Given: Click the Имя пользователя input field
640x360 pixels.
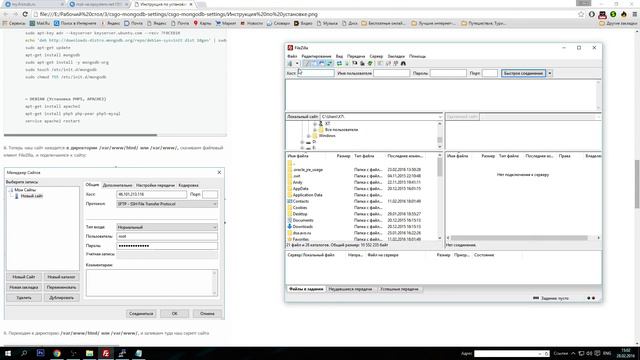Looking at the screenshot, I should point(391,73).
